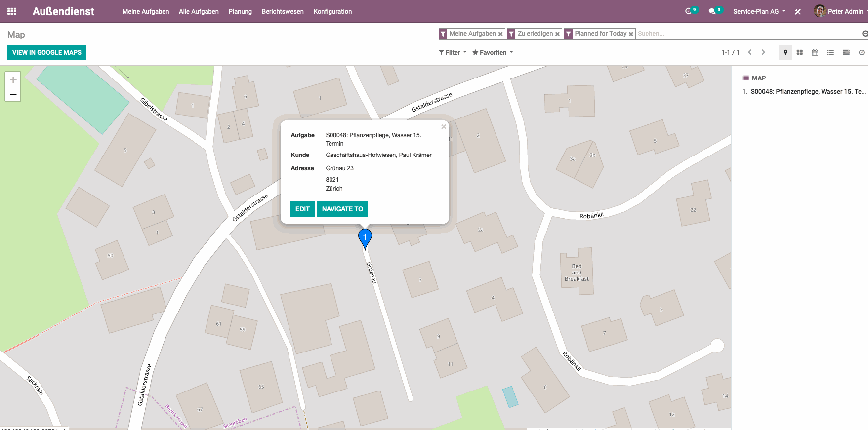Remove the Zu erledigen filter
The width and height of the screenshot is (868, 430).
click(557, 34)
